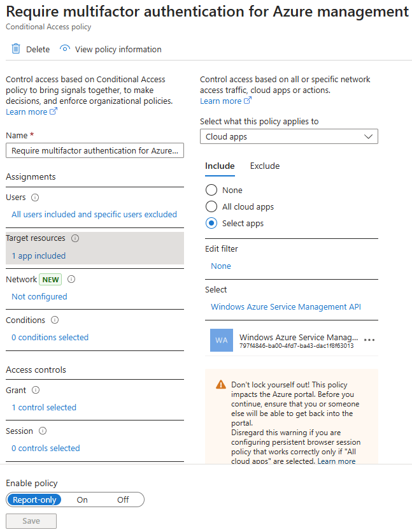This screenshot has width=412, height=532.
Task: Open 0 conditions selected link
Action: pos(50,337)
